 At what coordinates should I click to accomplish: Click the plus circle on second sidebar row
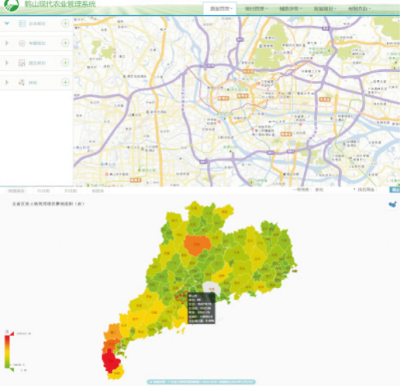(65, 43)
